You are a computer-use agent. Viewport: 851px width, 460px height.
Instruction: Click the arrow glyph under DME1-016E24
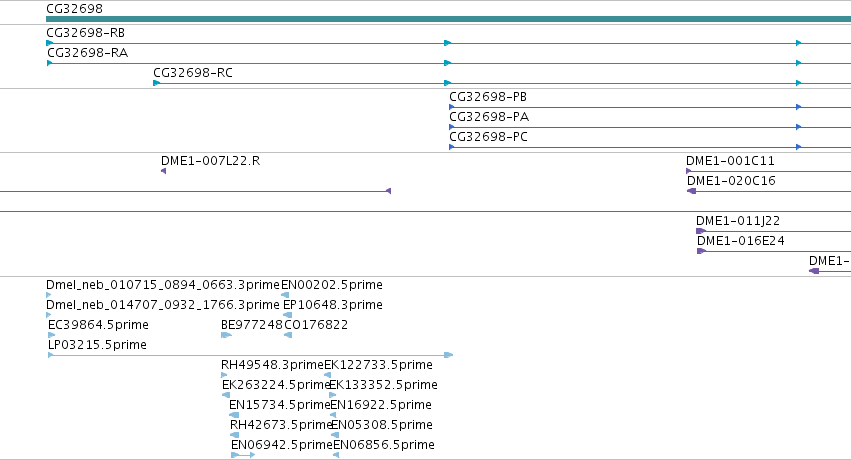[x=701, y=251]
